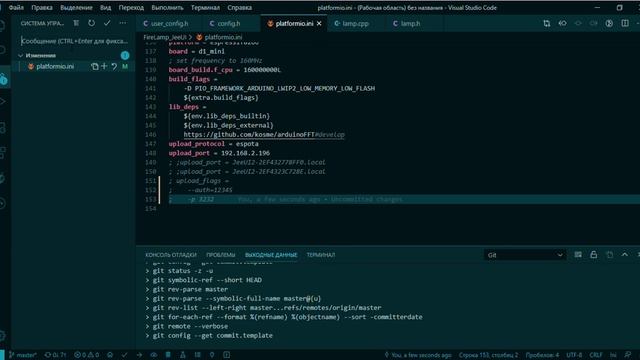Focus the commit message input field
Viewport: 640px width, 360px height.
coord(75,41)
